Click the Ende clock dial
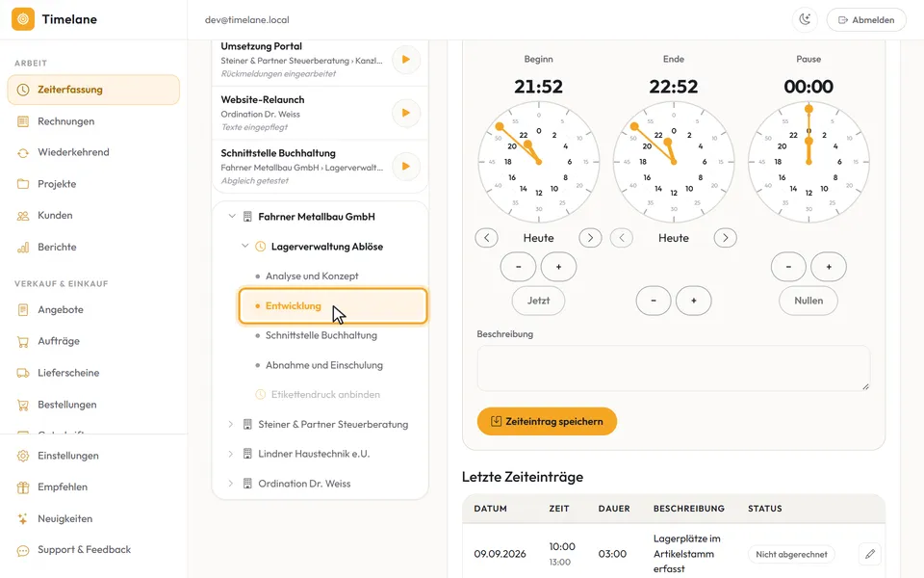Screen dimensions: 924x578 coord(674,162)
